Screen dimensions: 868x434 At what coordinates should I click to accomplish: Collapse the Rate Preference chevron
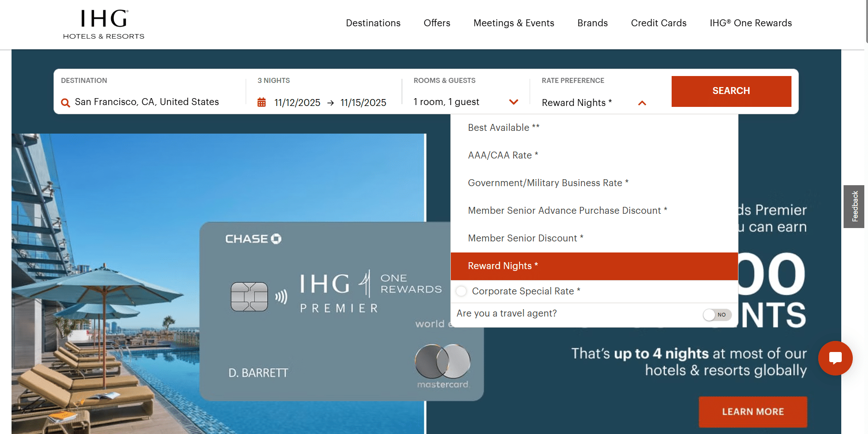point(642,103)
